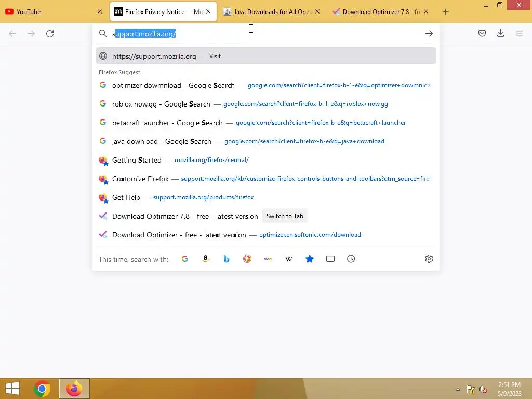Search only in Bookmarks
532x399 pixels.
310,259
